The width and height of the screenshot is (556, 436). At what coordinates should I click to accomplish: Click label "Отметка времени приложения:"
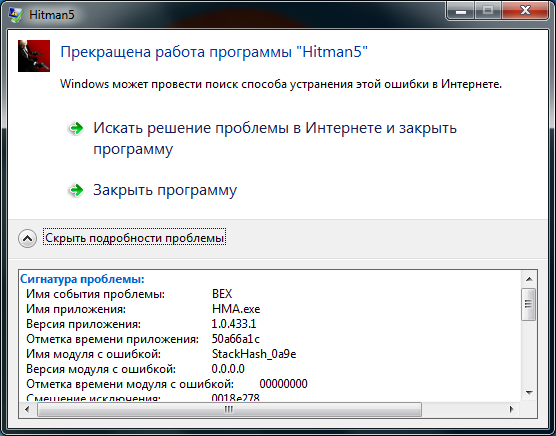(x=112, y=339)
